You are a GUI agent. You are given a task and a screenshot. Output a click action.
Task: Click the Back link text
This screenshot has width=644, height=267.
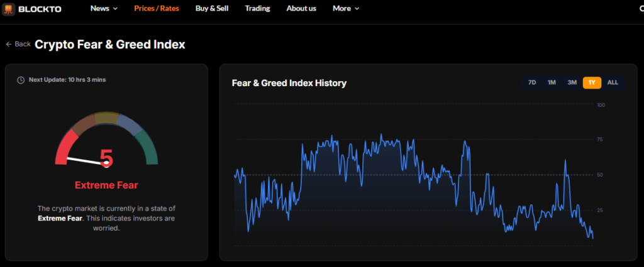click(x=23, y=44)
